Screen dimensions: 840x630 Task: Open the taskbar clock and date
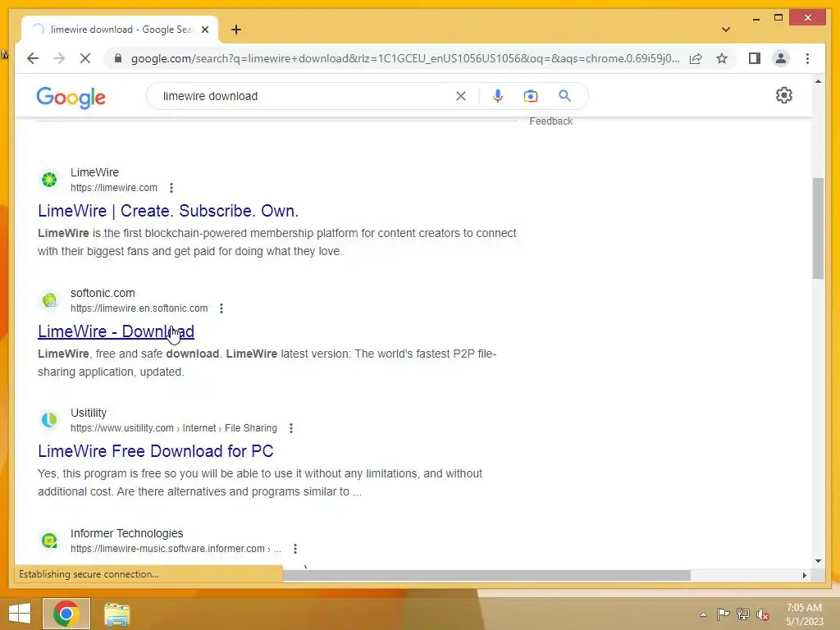point(804,614)
